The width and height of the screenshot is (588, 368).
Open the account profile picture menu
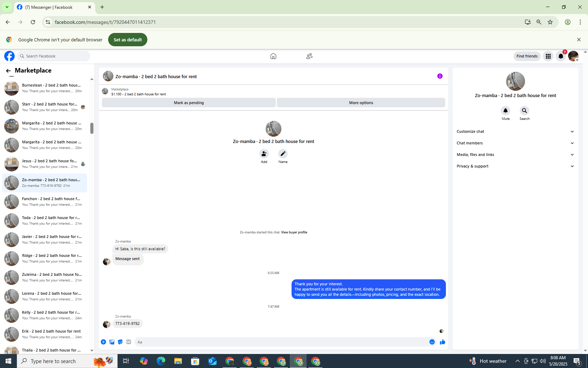tap(573, 56)
